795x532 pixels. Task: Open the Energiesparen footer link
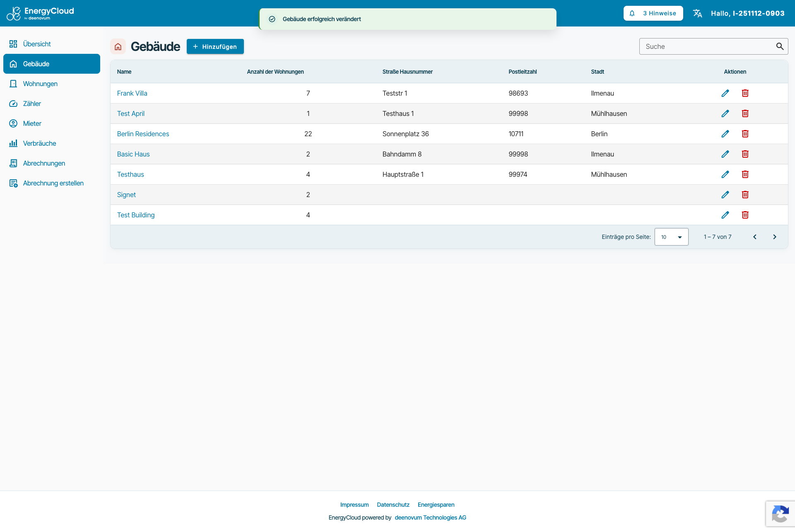tap(436, 505)
